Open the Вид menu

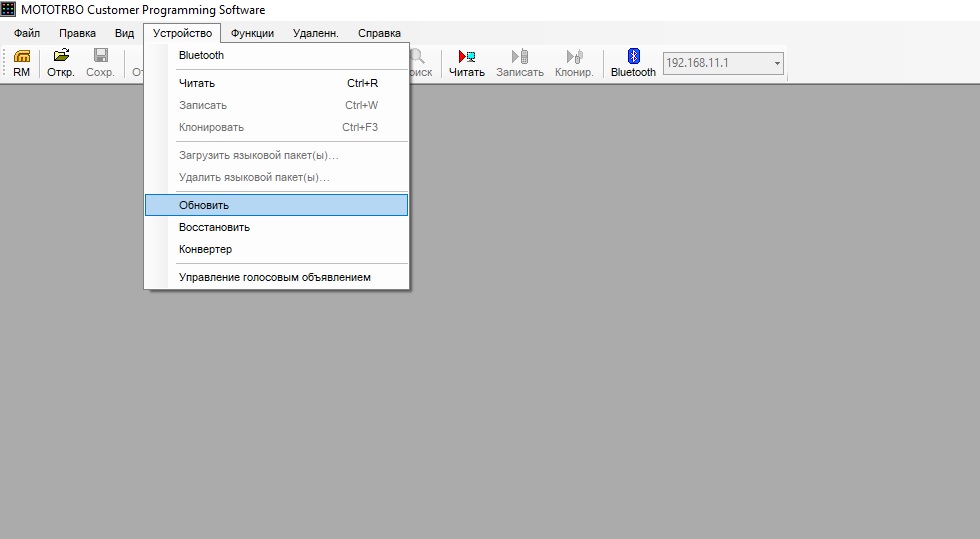(124, 33)
